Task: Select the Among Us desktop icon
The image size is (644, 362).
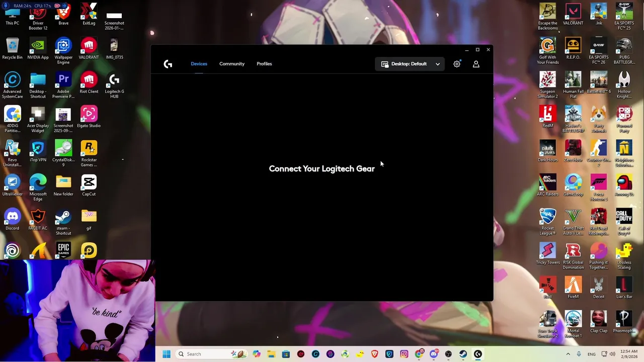Action: [x=624, y=186]
